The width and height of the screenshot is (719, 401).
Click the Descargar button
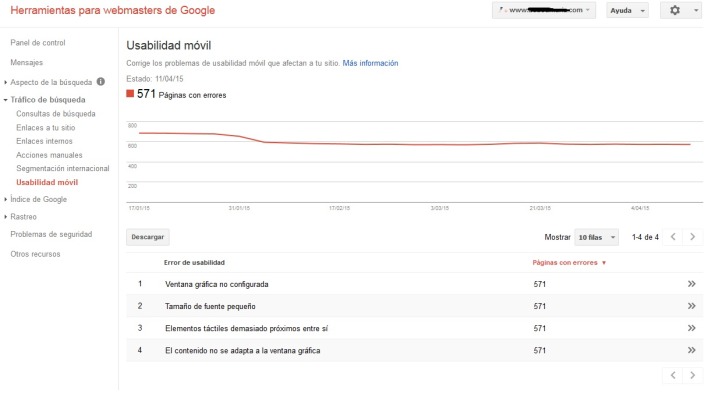pos(148,237)
